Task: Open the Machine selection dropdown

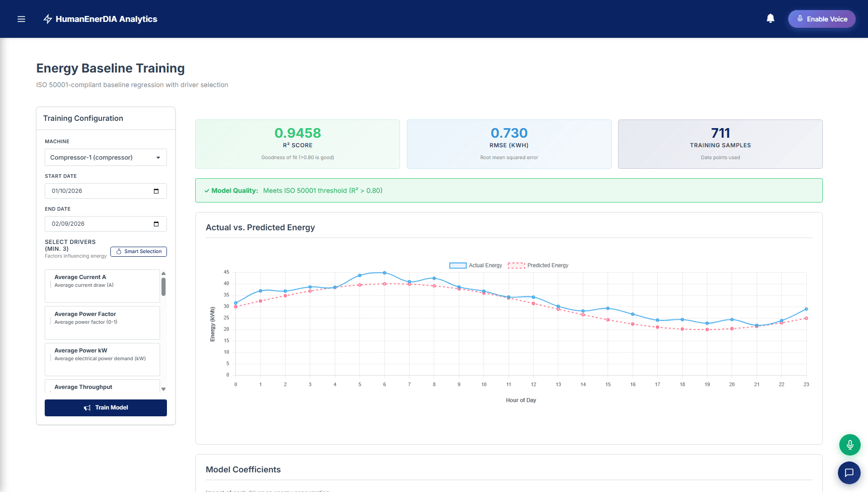Action: point(105,157)
